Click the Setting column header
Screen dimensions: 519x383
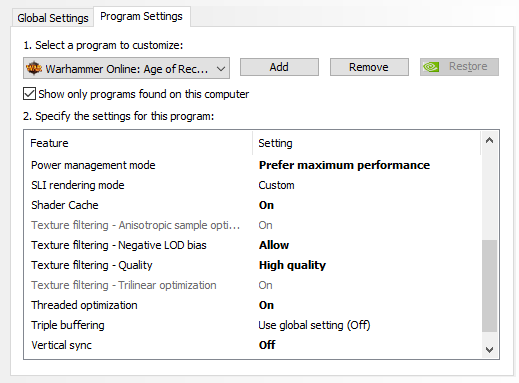tap(366, 143)
